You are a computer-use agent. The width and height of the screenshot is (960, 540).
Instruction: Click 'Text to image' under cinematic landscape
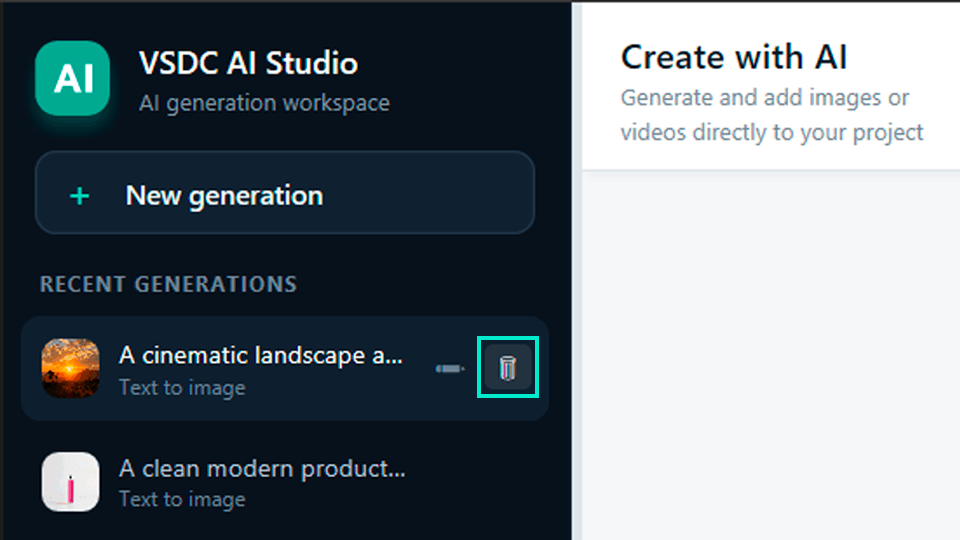182,388
